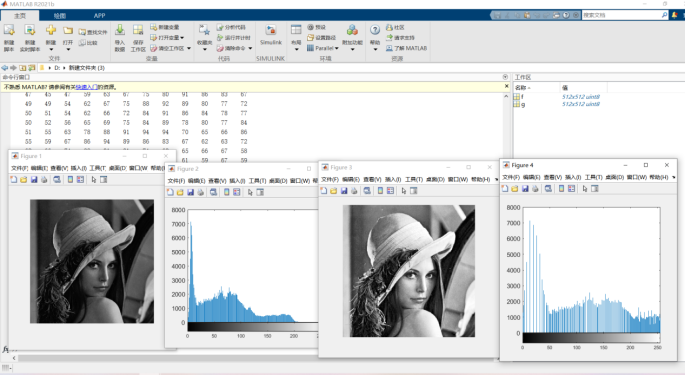The width and height of the screenshot is (686, 375).
Task: Open the 工具(T) menu in Figure 3
Action: click(414, 179)
